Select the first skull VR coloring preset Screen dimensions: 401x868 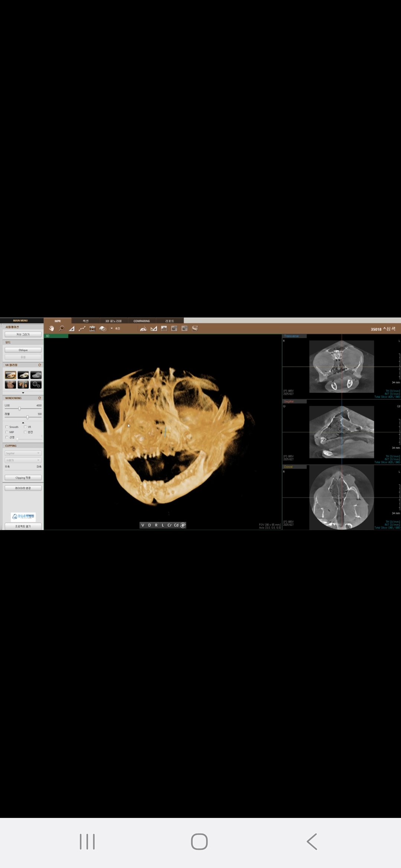[x=10, y=375]
